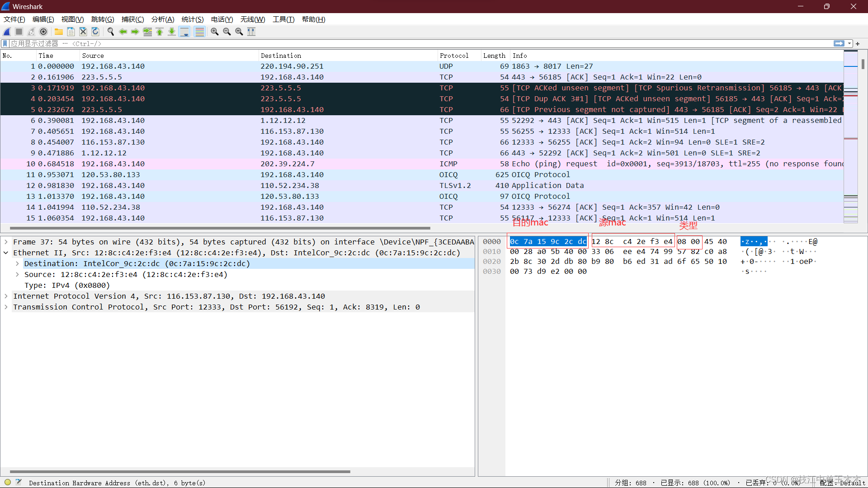Open the 分析(A) menu

tap(162, 19)
